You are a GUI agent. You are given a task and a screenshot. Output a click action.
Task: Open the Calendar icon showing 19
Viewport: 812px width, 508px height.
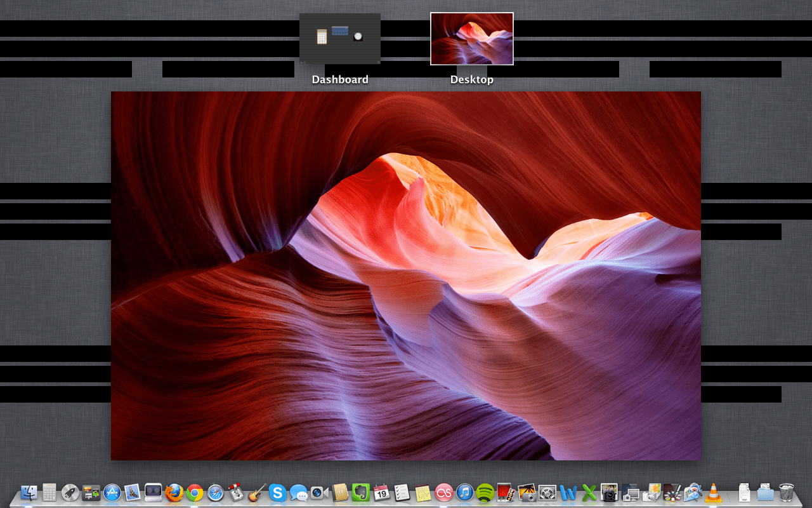(x=381, y=492)
